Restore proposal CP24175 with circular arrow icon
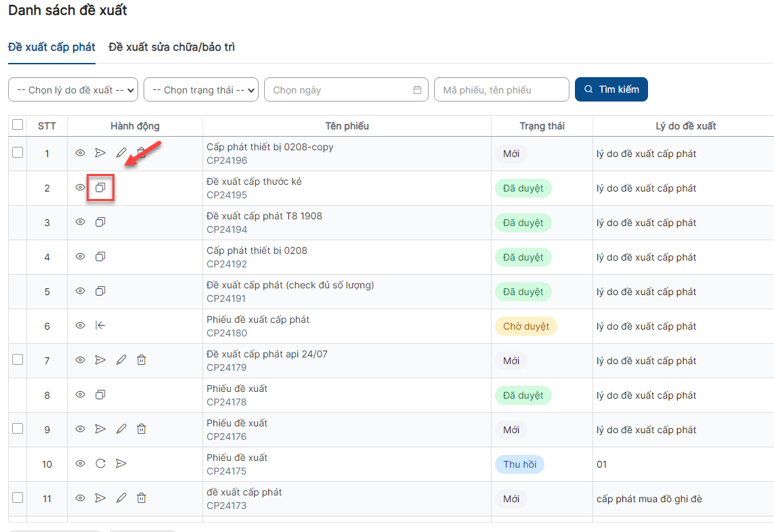The height and width of the screenshot is (532, 774). click(100, 464)
